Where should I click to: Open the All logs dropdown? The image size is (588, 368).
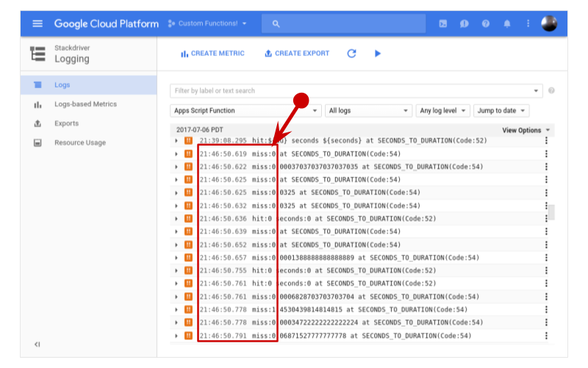pyautogui.click(x=369, y=111)
